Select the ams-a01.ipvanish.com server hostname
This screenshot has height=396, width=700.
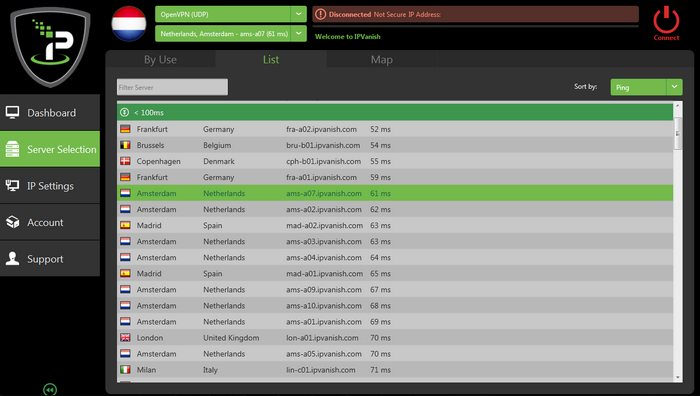[324, 322]
